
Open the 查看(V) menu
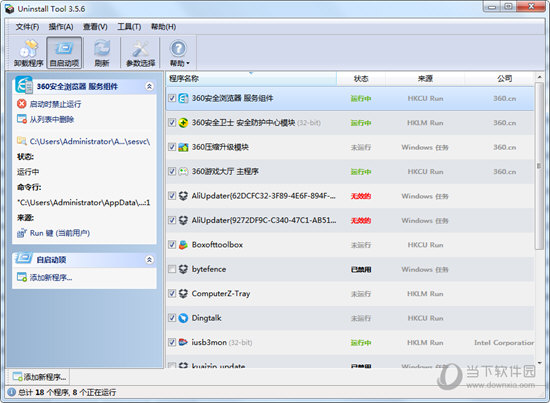click(95, 27)
